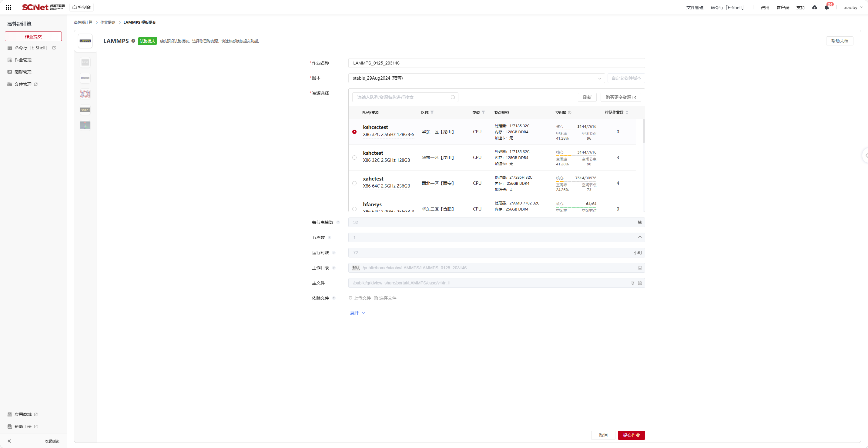
Task: Click the 刷新 refresh button
Action: pos(587,97)
